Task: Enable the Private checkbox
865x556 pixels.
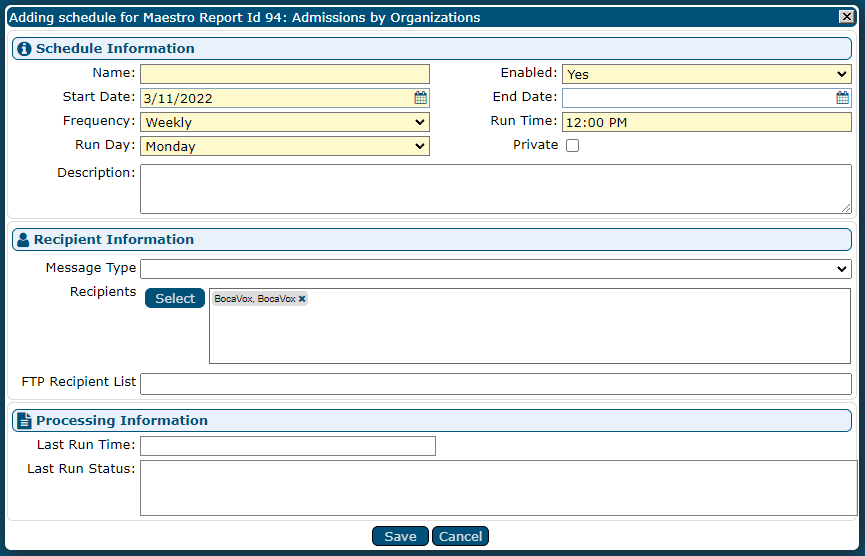Action: pyautogui.click(x=572, y=146)
